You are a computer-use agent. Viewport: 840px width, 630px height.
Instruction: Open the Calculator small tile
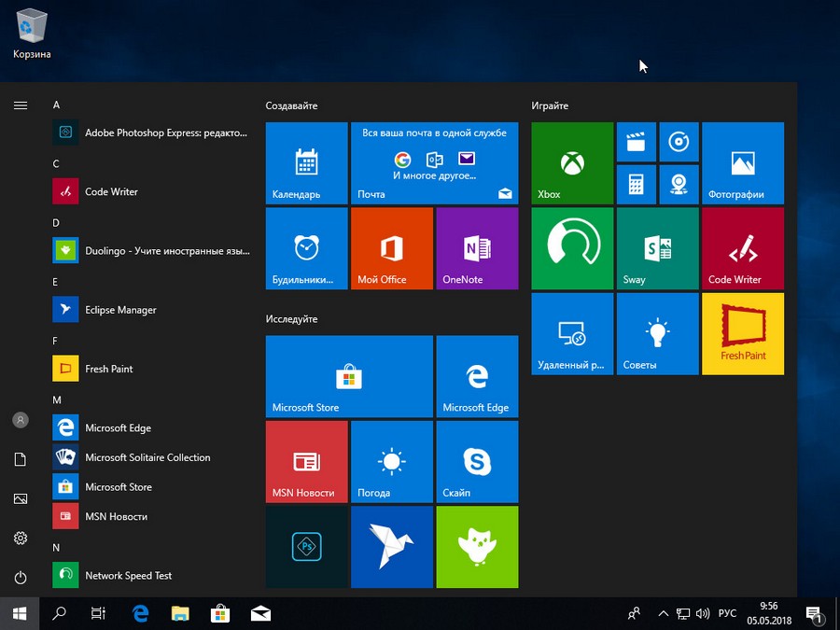[x=636, y=184]
